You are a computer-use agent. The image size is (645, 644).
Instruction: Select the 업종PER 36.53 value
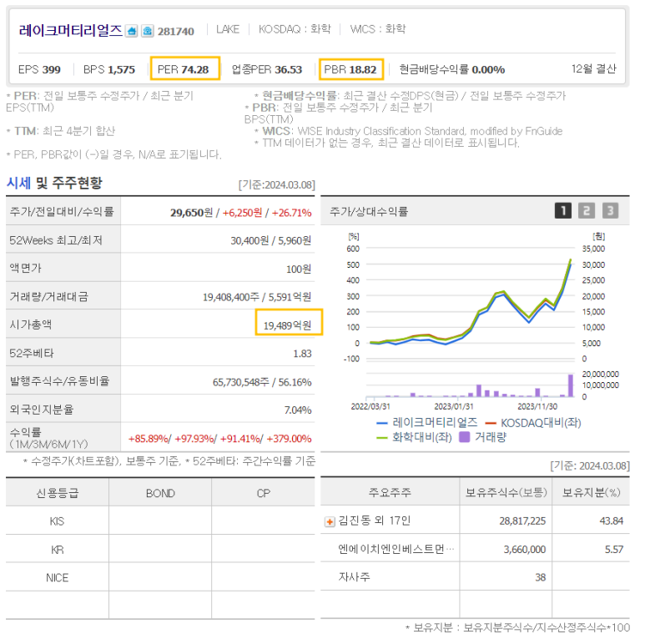click(266, 69)
